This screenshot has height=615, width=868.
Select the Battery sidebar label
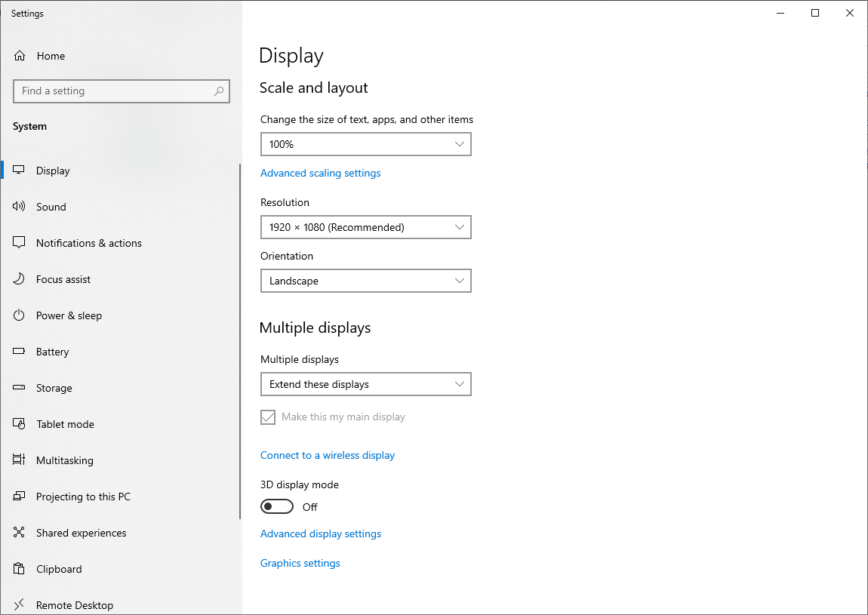coord(53,352)
